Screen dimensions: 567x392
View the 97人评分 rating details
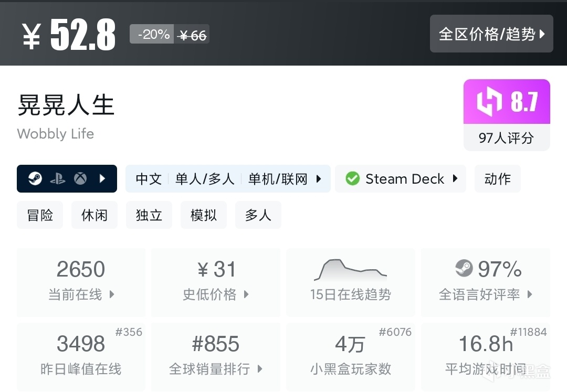[x=506, y=138]
